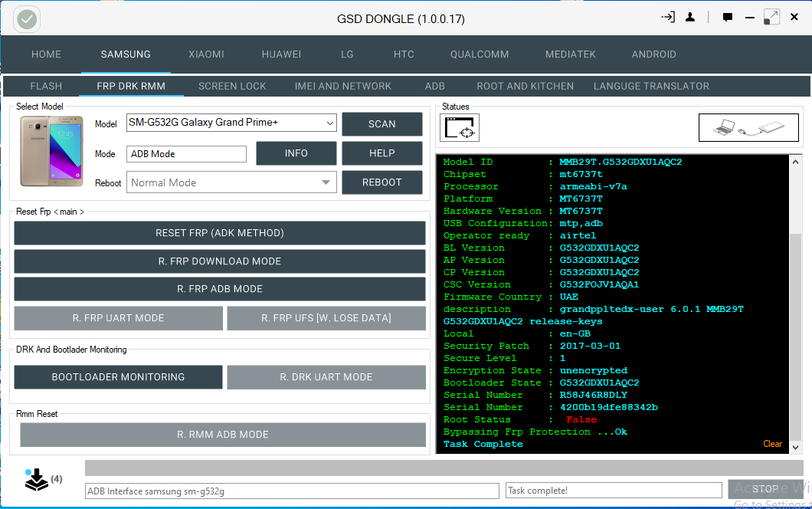Click R. DRK UART MODE button
812x509 pixels.
pos(326,377)
